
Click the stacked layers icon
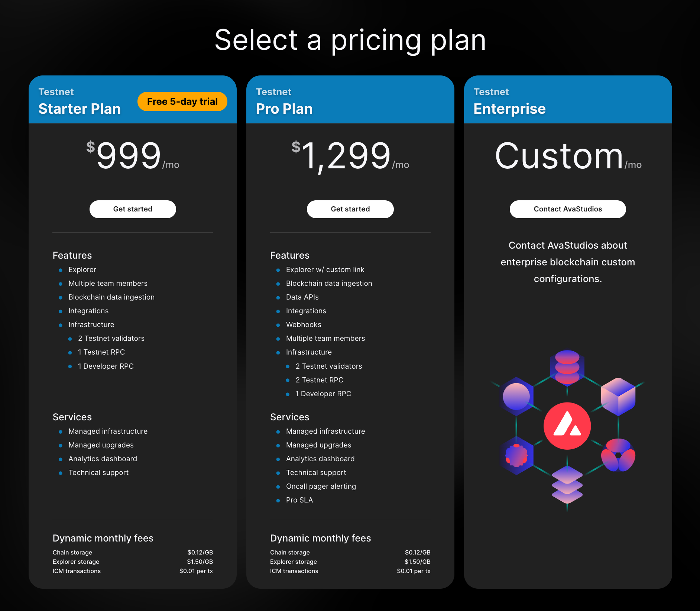(x=567, y=485)
